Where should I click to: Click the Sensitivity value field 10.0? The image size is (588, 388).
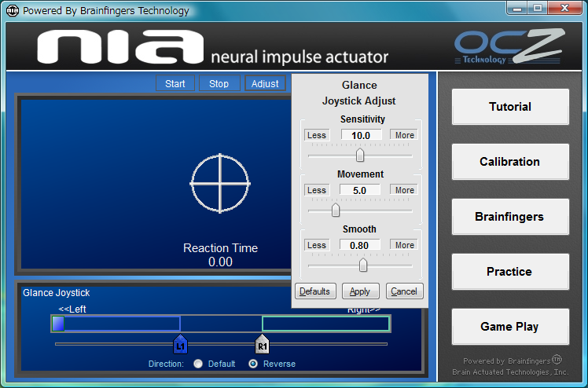click(361, 135)
